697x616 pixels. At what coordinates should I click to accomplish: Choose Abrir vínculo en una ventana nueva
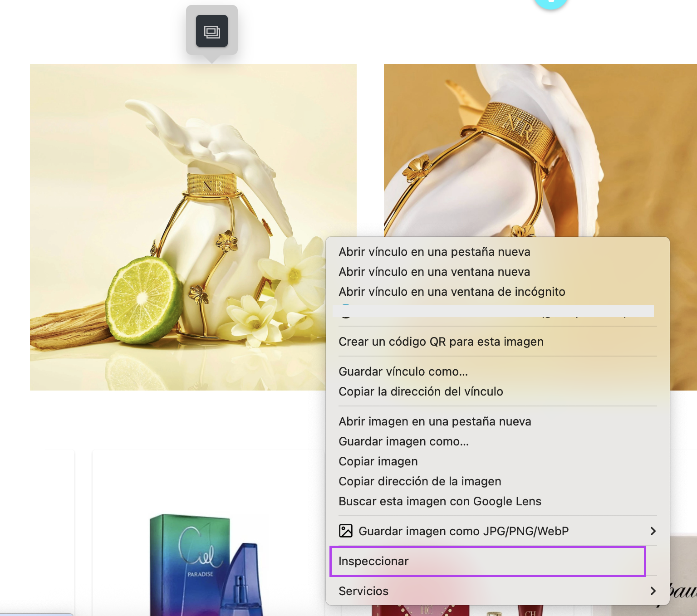pos(434,272)
